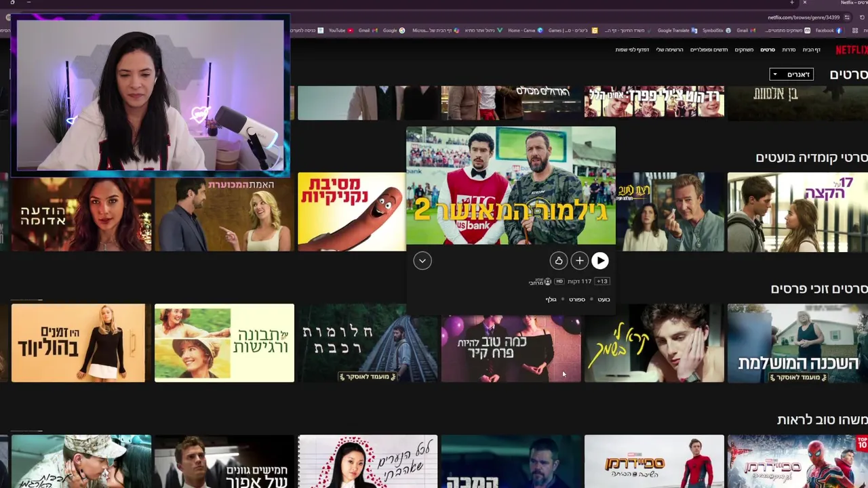Close the Netflix browser tab
Viewport: 868px width, 488px height.
point(805,3)
